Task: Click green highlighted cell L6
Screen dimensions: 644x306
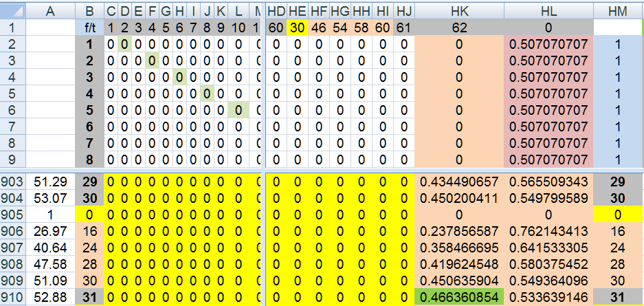Action: tap(238, 110)
